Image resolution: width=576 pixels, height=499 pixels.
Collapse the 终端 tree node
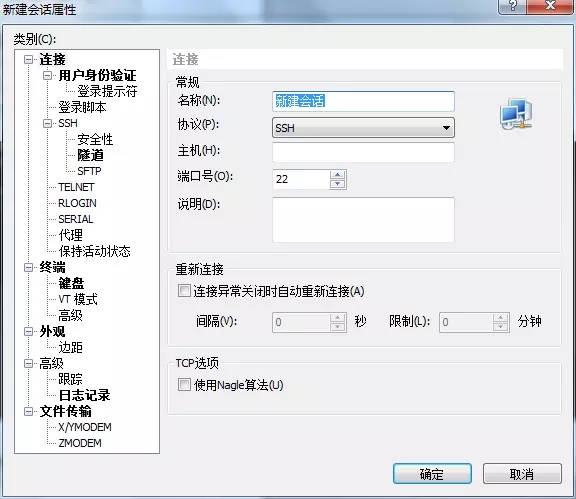pos(28,267)
